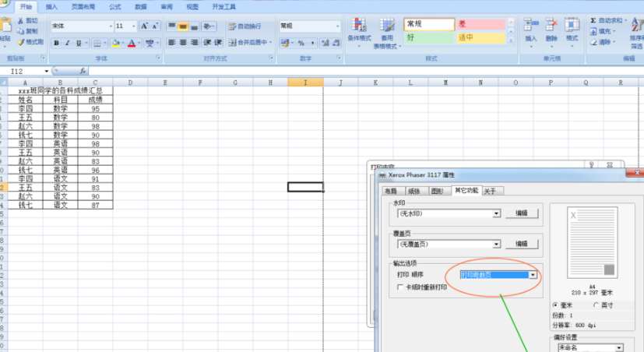Image resolution: width=644 pixels, height=352 pixels.
Task: Click the Text Orientation icon
Action: 209,26
